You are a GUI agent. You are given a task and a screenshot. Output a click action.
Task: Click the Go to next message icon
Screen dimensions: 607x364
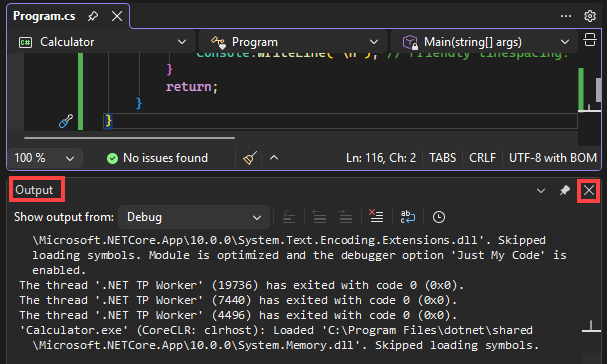pyautogui.click(x=345, y=217)
